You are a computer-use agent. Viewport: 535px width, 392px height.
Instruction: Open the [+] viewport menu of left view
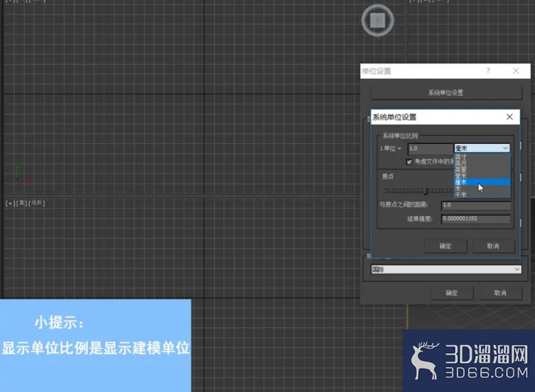(x=10, y=203)
